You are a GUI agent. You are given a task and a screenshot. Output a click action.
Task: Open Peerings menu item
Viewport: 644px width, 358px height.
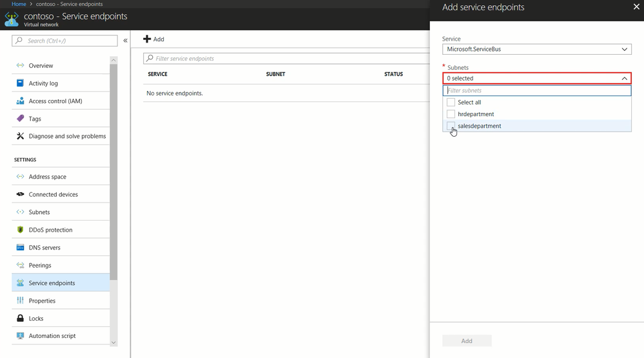click(61, 264)
